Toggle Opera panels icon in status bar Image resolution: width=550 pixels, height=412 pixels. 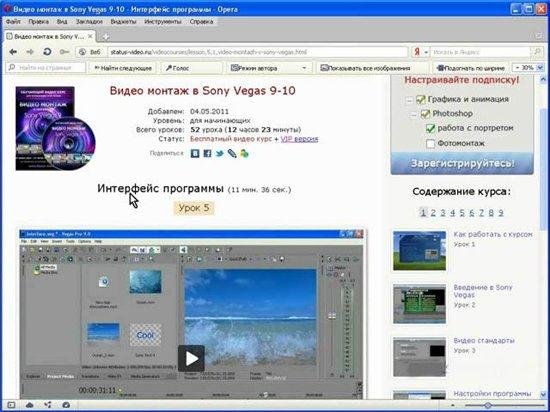point(11,405)
